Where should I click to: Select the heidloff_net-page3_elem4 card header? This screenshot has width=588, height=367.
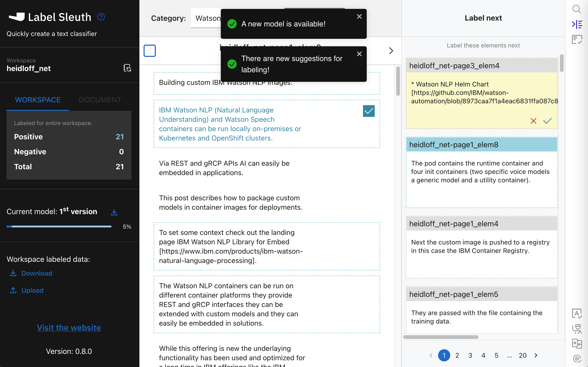coord(481,65)
